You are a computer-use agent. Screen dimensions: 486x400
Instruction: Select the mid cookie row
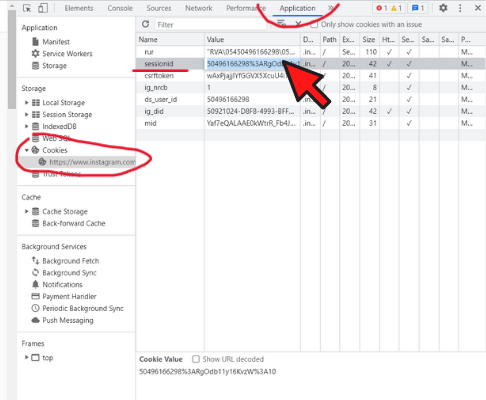(311, 123)
